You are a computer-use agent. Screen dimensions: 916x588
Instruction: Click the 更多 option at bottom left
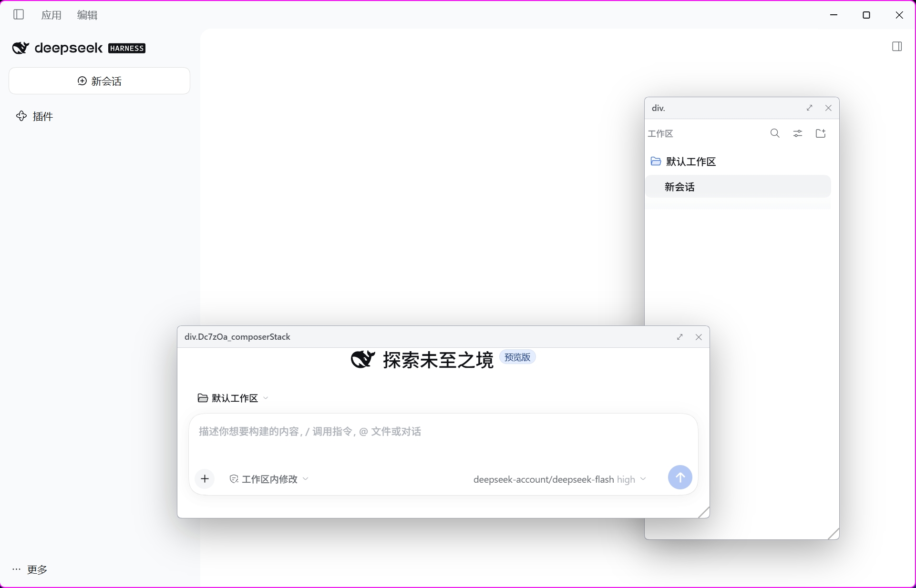[x=30, y=569]
